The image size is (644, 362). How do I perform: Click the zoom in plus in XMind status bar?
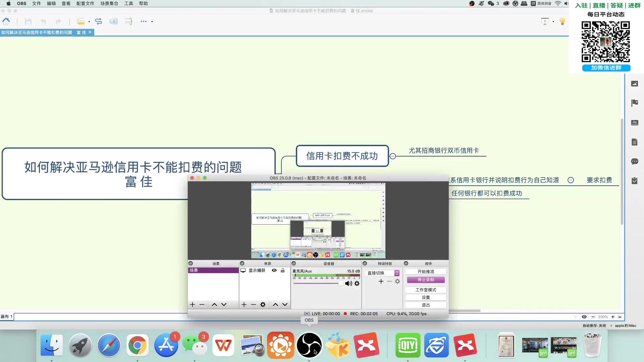[x=613, y=317]
